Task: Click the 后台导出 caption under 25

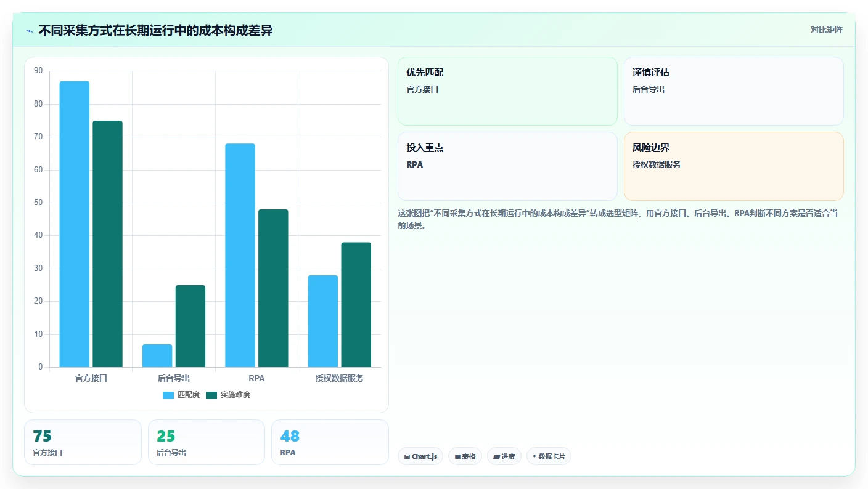Action: coord(171,452)
